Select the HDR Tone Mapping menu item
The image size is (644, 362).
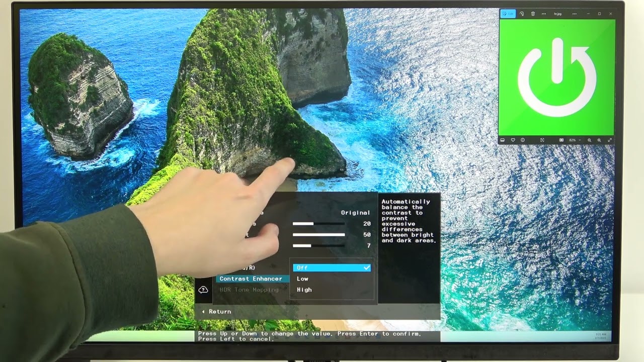pyautogui.click(x=249, y=290)
